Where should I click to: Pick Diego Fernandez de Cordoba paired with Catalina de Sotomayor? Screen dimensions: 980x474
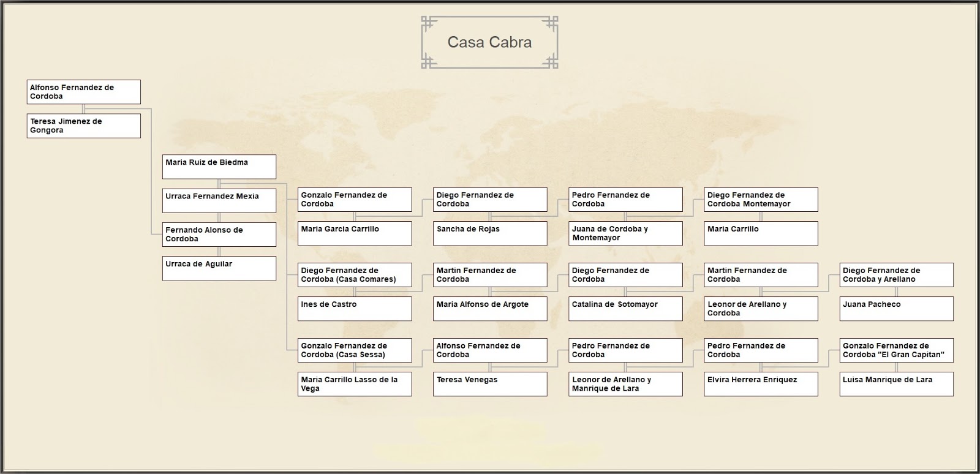[625, 274]
